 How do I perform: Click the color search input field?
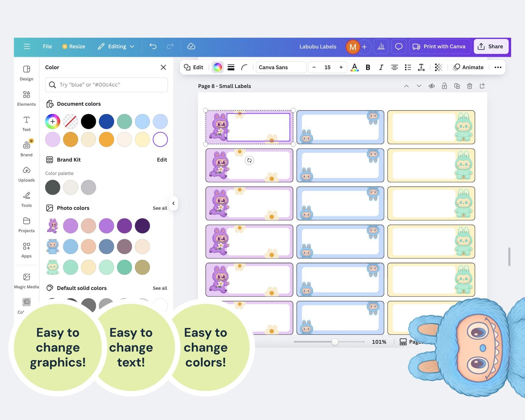pos(106,85)
